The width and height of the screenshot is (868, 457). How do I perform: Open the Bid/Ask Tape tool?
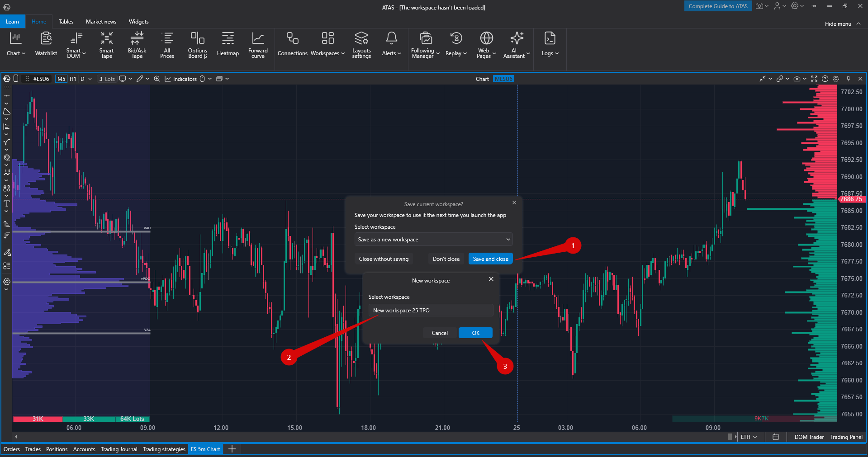(x=137, y=45)
